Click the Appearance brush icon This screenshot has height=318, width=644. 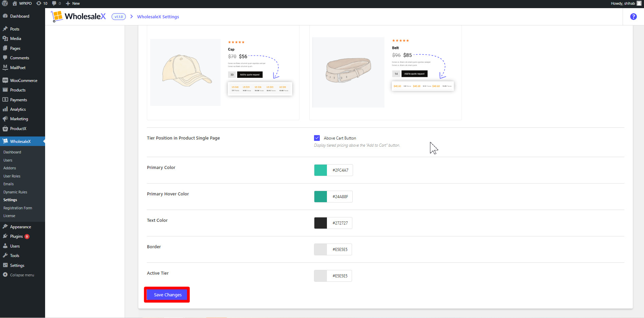coord(5,227)
